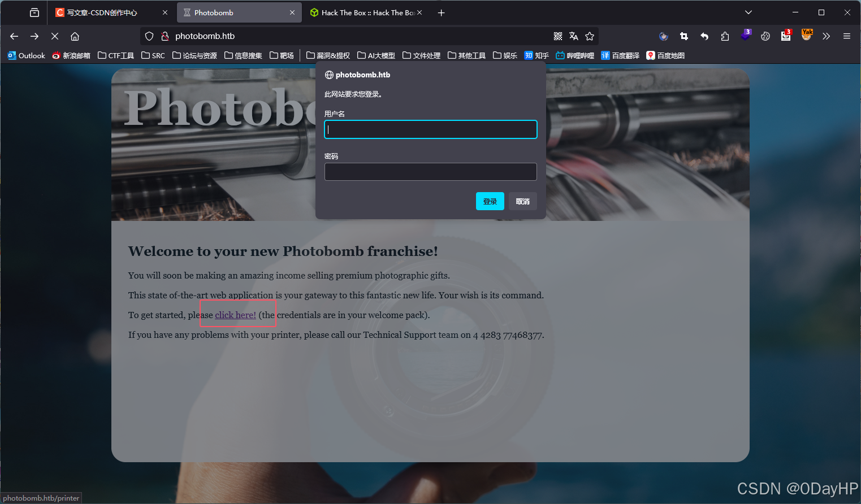Expand the 文件处理 bookmark folder
861x504 pixels.
[x=422, y=55]
